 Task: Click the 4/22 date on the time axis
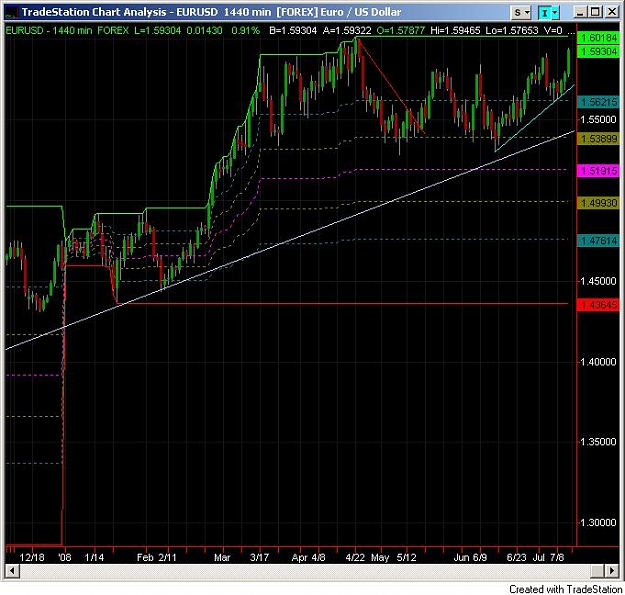[355, 557]
